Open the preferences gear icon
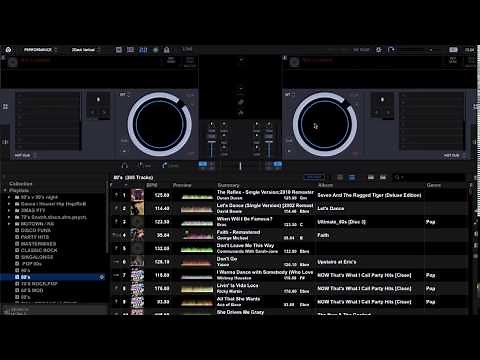 point(379,50)
